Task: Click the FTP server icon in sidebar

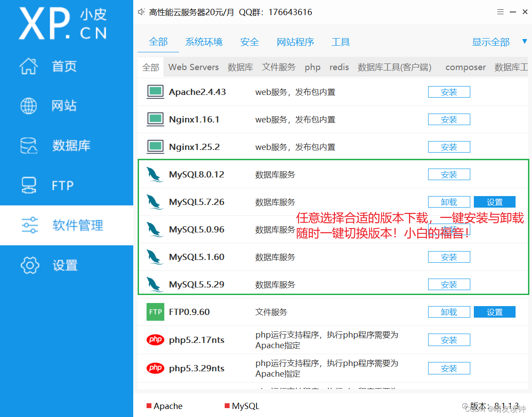Action: (x=29, y=185)
